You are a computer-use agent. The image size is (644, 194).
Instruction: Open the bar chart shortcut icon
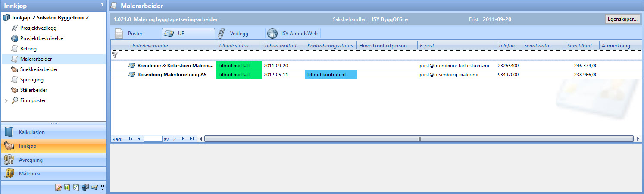click(x=67, y=187)
